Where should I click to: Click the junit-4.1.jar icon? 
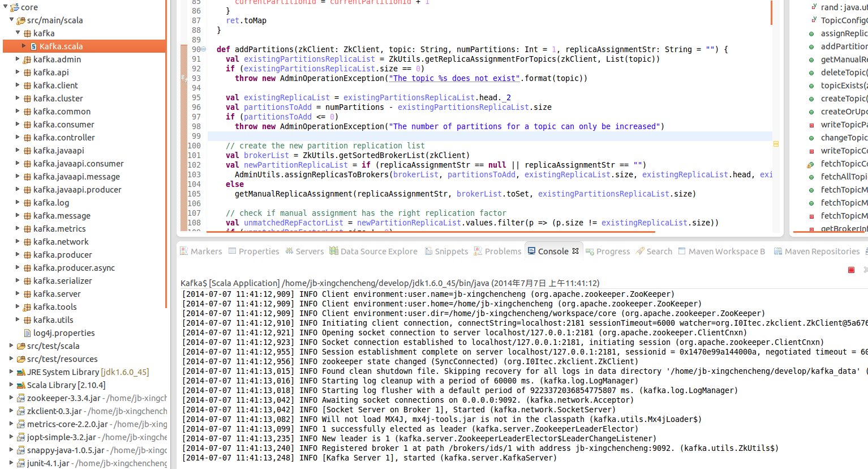[x=21, y=463]
